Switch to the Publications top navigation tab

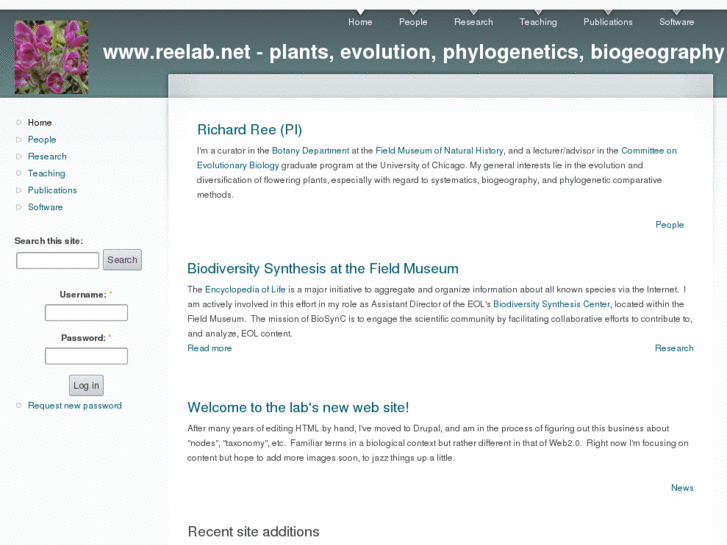click(x=608, y=22)
